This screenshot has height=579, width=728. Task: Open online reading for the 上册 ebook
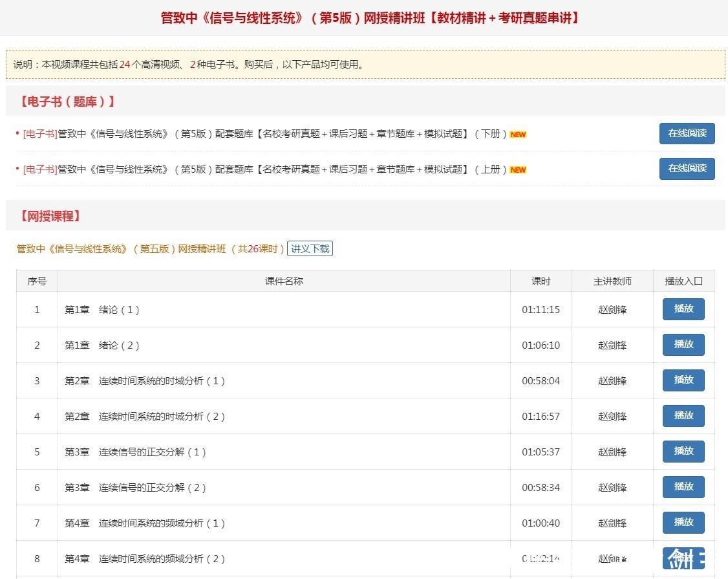[687, 169]
